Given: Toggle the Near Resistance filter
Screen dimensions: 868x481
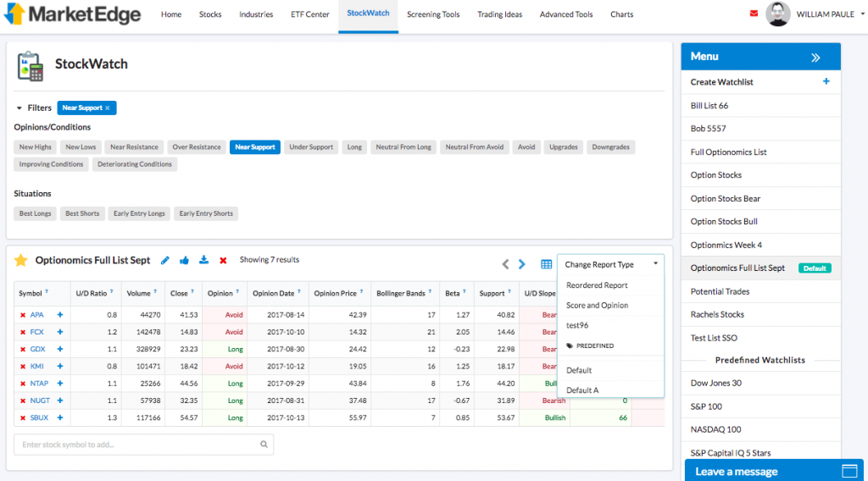Looking at the screenshot, I should (x=134, y=147).
